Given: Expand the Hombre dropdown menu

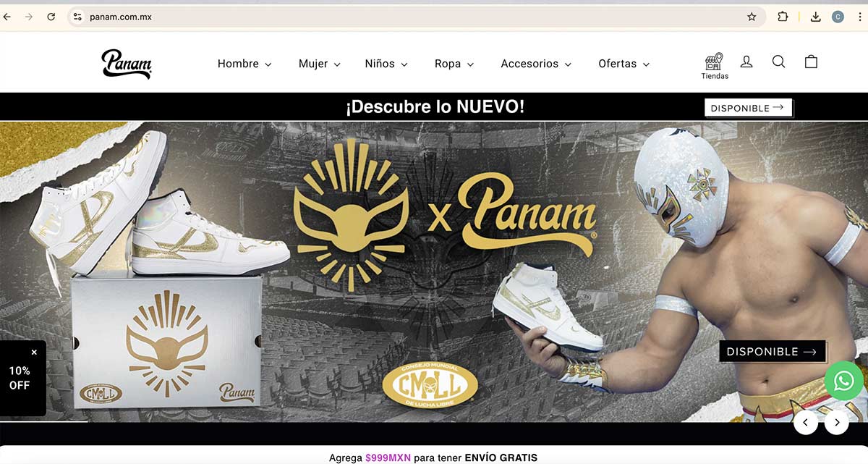Looking at the screenshot, I should point(244,64).
